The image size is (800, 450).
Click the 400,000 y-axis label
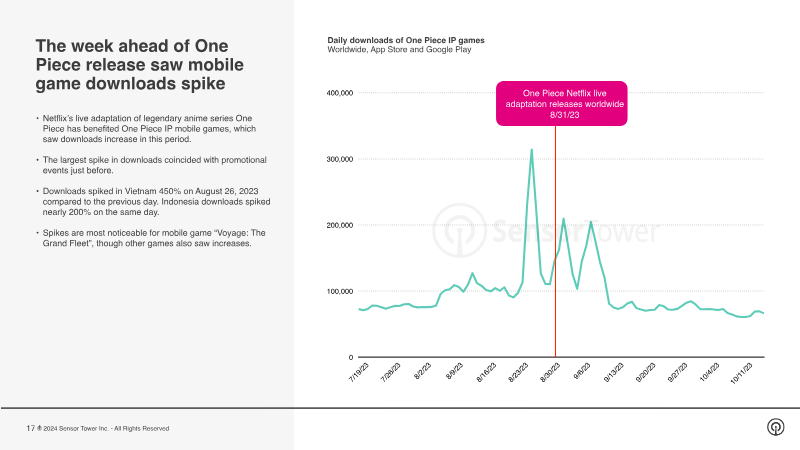340,93
